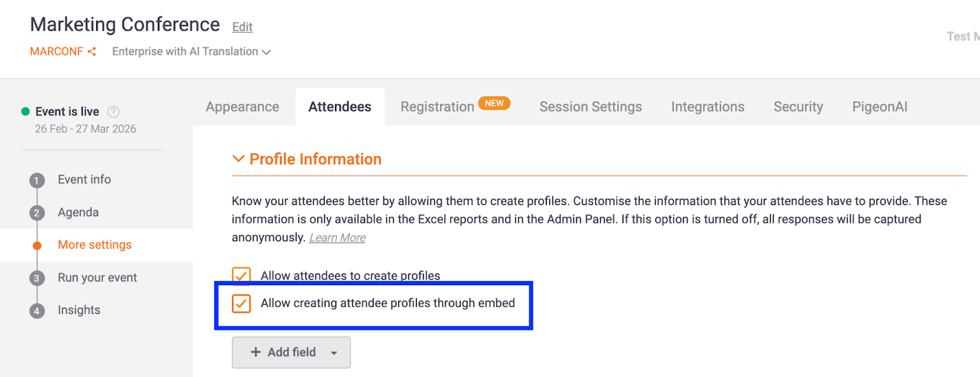Go to the Session Settings tab

tap(590, 107)
